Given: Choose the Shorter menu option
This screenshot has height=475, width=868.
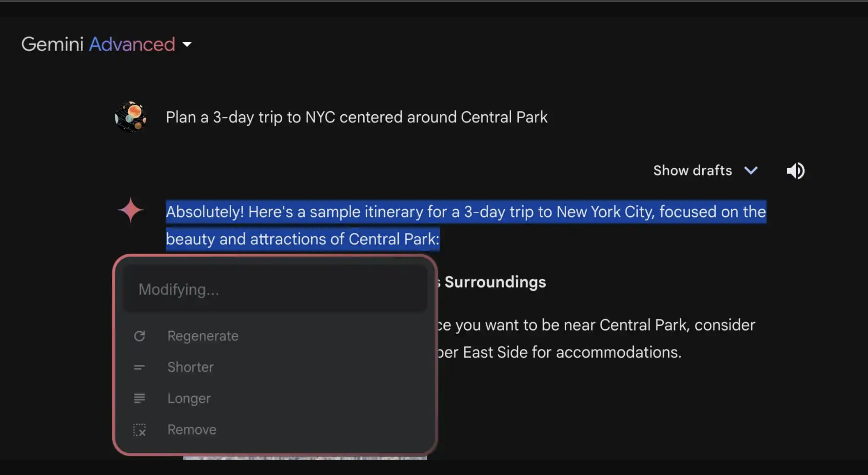Looking at the screenshot, I should coord(190,367).
